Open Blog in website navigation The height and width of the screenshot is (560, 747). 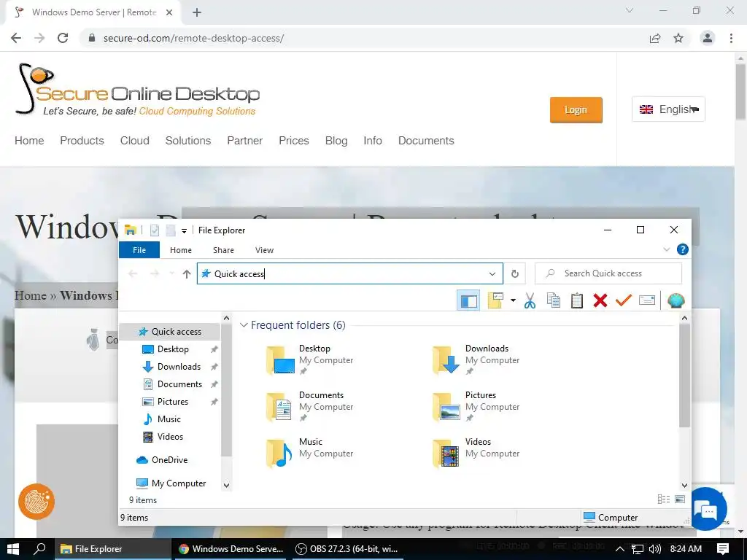tap(336, 141)
